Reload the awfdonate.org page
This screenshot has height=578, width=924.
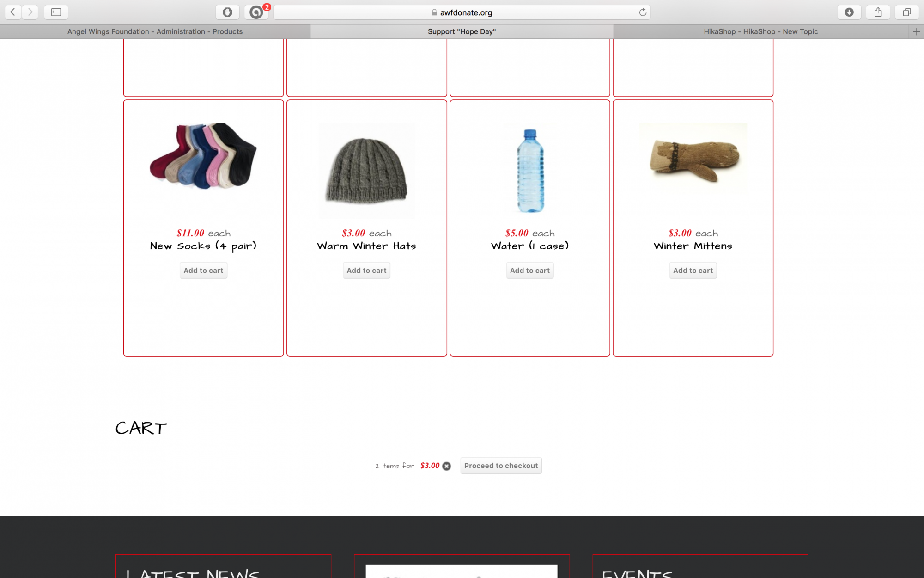(x=643, y=12)
